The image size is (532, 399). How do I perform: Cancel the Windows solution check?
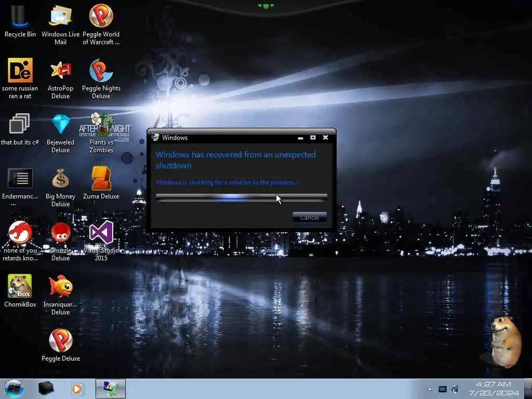(310, 218)
